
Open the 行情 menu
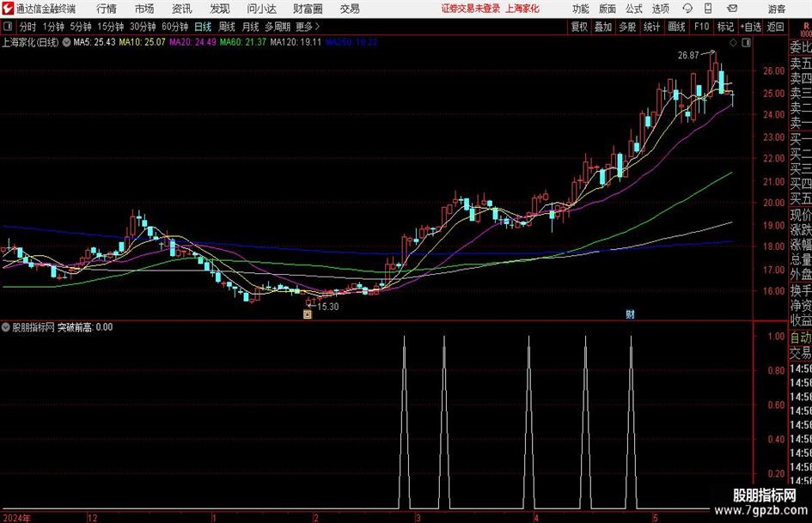[107, 9]
